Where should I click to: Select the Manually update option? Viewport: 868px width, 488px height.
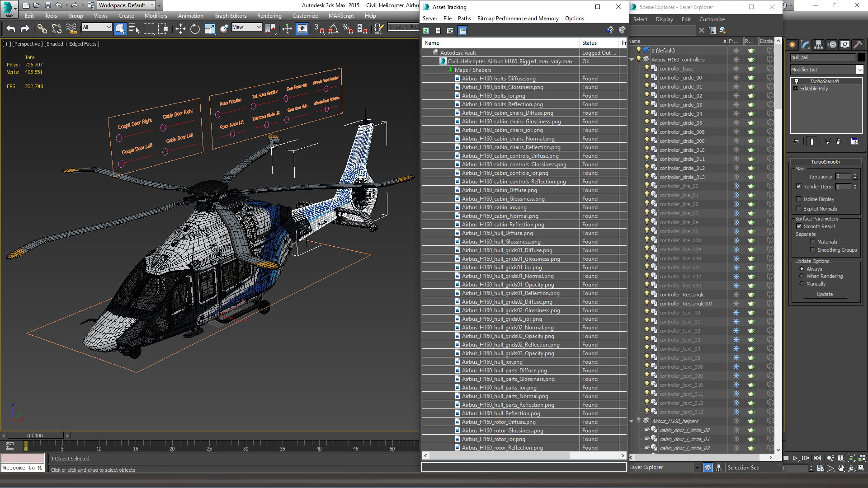802,284
